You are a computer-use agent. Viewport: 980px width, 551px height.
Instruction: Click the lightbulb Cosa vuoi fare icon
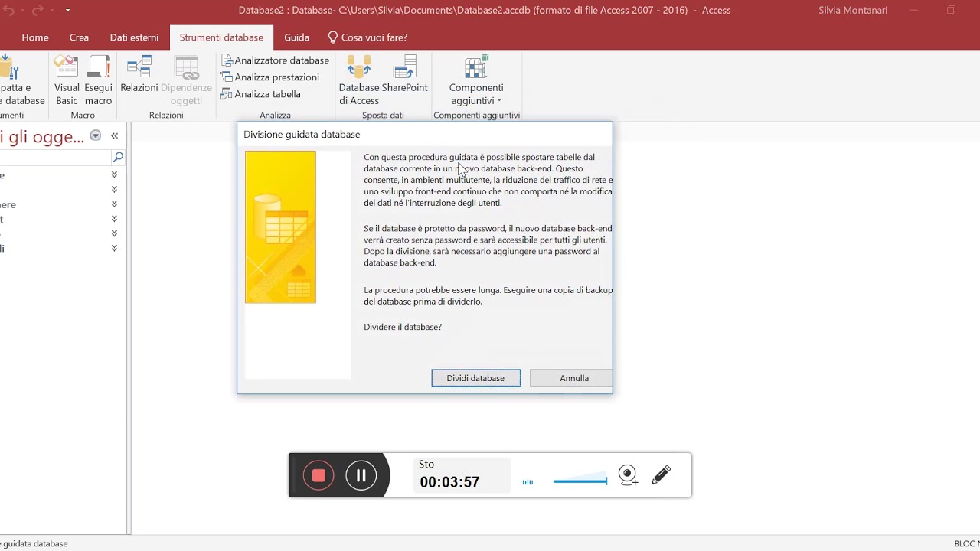point(333,37)
